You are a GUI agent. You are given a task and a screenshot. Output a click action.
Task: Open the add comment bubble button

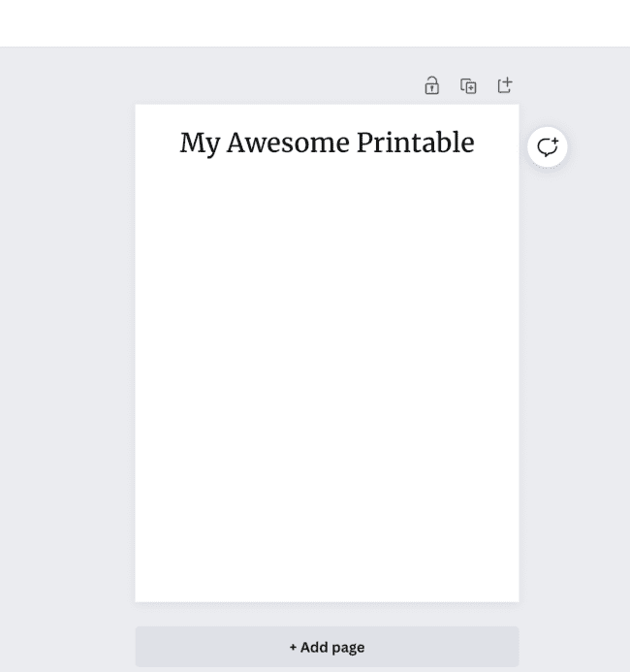click(x=548, y=147)
